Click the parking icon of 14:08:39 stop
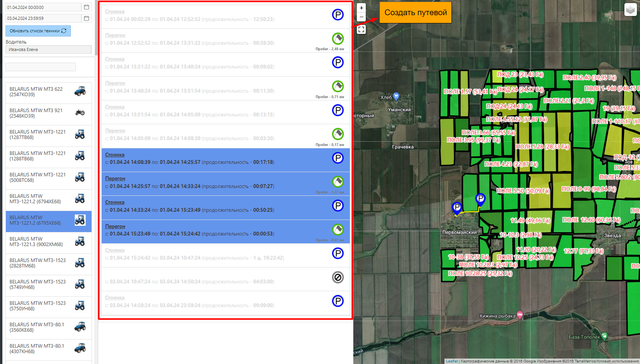640x364 pixels. (x=338, y=158)
